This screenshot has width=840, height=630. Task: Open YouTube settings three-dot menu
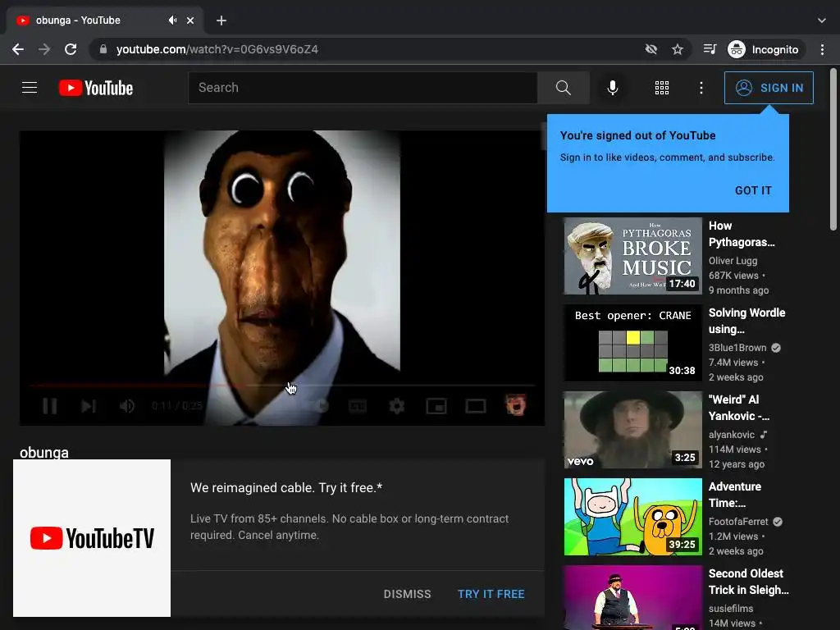[x=701, y=88]
